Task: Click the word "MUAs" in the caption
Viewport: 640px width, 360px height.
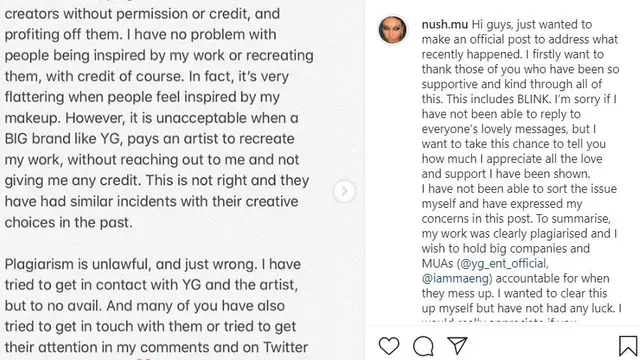Action: (437, 264)
